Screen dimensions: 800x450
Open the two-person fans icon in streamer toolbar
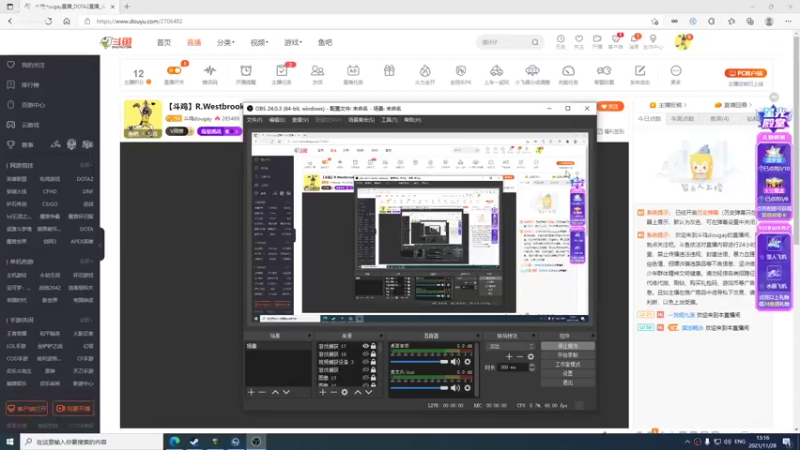317,70
